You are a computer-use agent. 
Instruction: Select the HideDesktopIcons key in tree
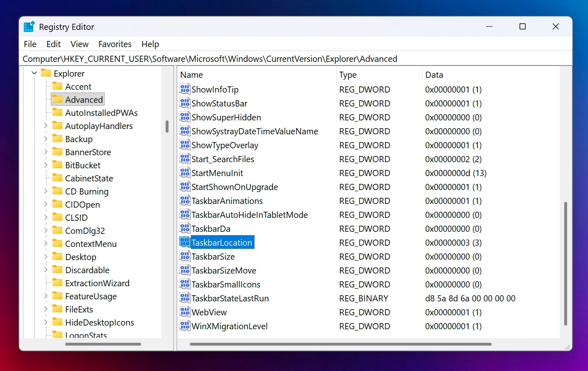[x=100, y=322]
